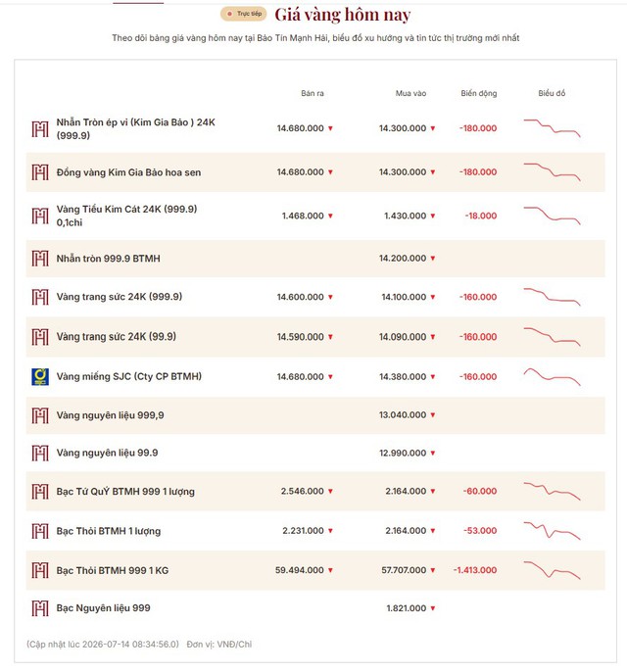Click the Giá vàng hôm nay heading
The height and width of the screenshot is (672, 627).
tap(343, 15)
